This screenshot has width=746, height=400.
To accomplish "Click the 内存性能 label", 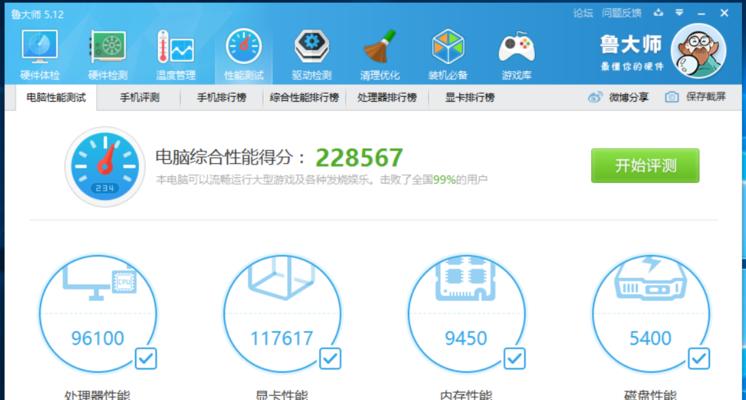I will click(x=466, y=395).
